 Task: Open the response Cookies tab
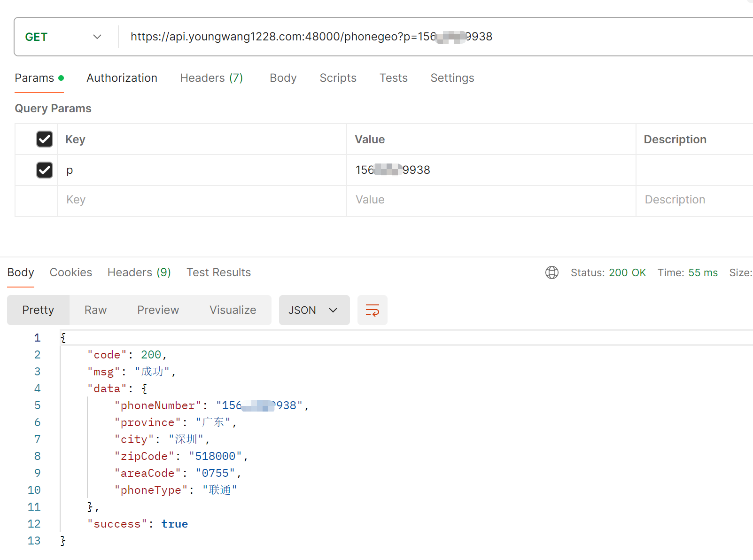pos(71,272)
